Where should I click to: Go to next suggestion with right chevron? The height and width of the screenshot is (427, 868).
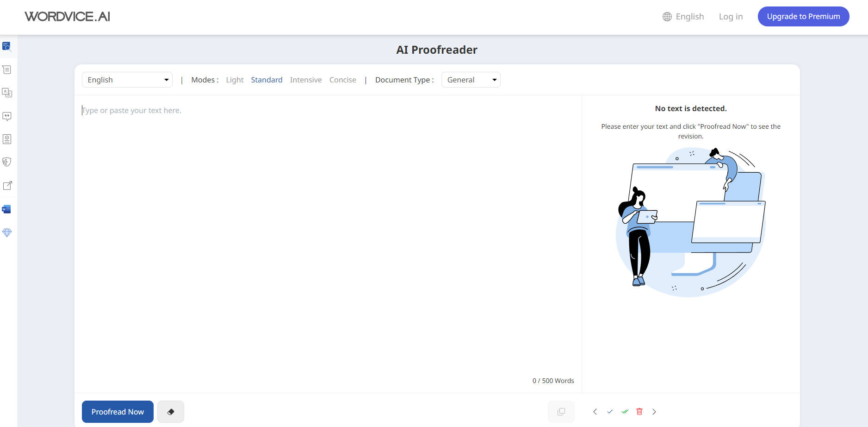click(x=654, y=411)
